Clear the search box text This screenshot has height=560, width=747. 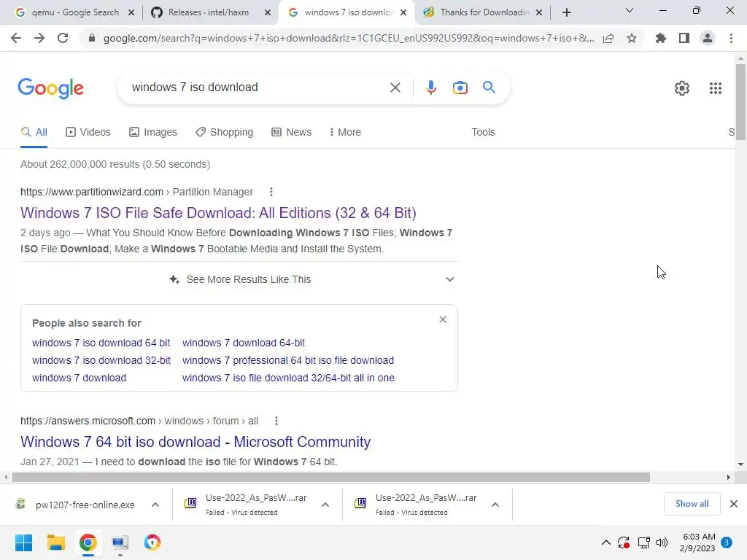pos(395,87)
